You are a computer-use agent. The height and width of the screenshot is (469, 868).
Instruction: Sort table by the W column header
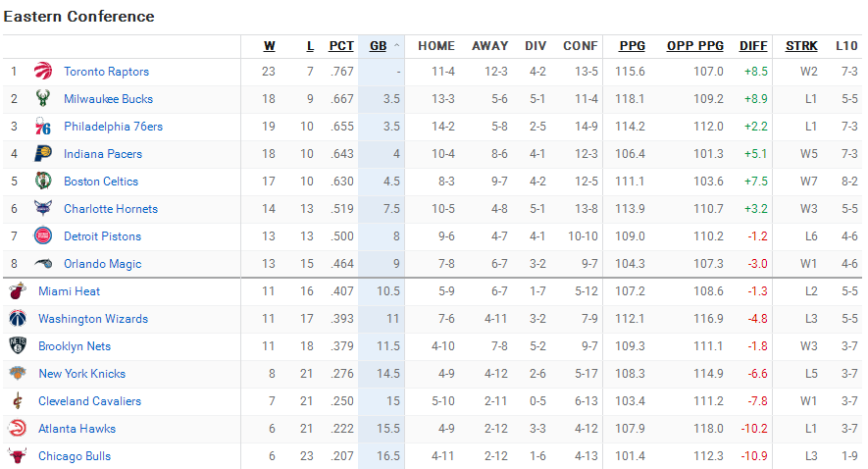click(270, 45)
